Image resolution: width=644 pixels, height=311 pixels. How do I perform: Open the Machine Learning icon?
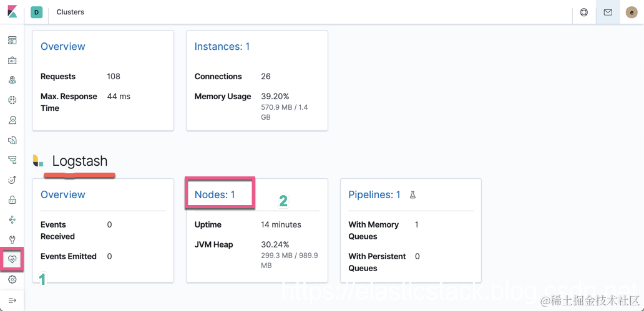pyautogui.click(x=12, y=100)
